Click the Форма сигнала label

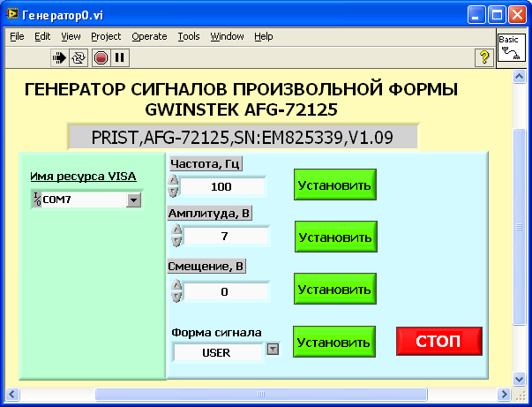pyautogui.click(x=216, y=332)
